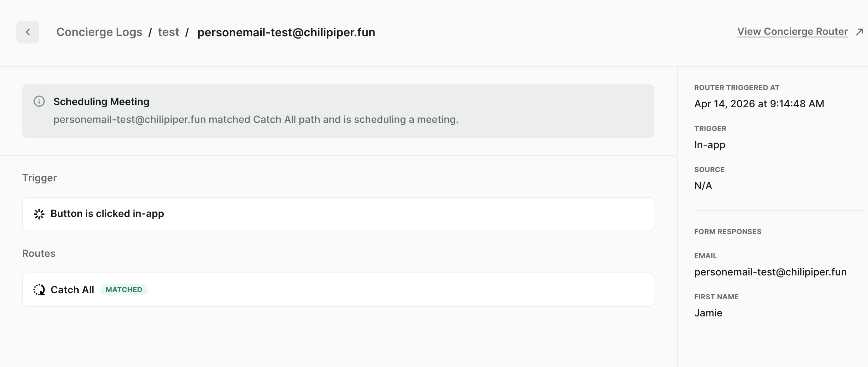This screenshot has width=868, height=367.
Task: Click the Scheduling Meeting banner title
Action: click(x=101, y=102)
